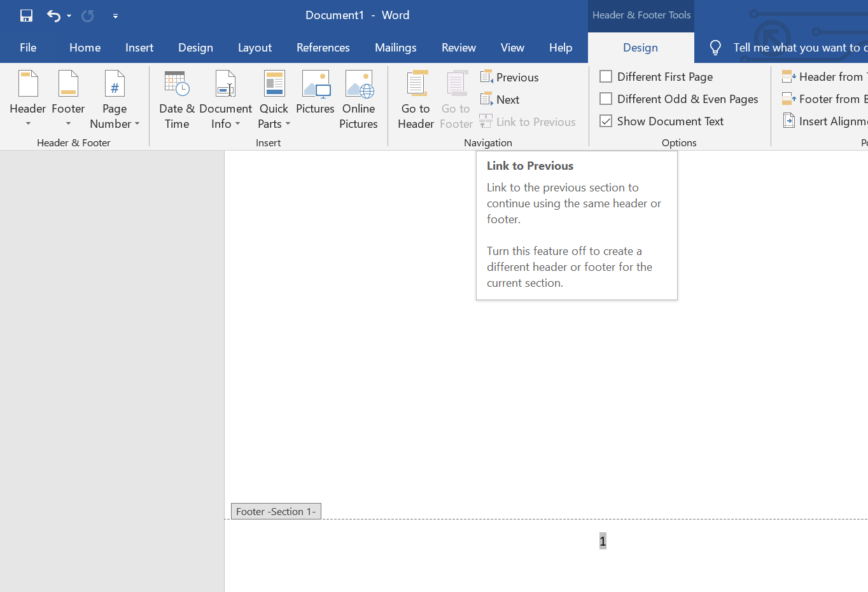868x592 pixels.
Task: Switch to the Home tab
Action: (x=85, y=48)
